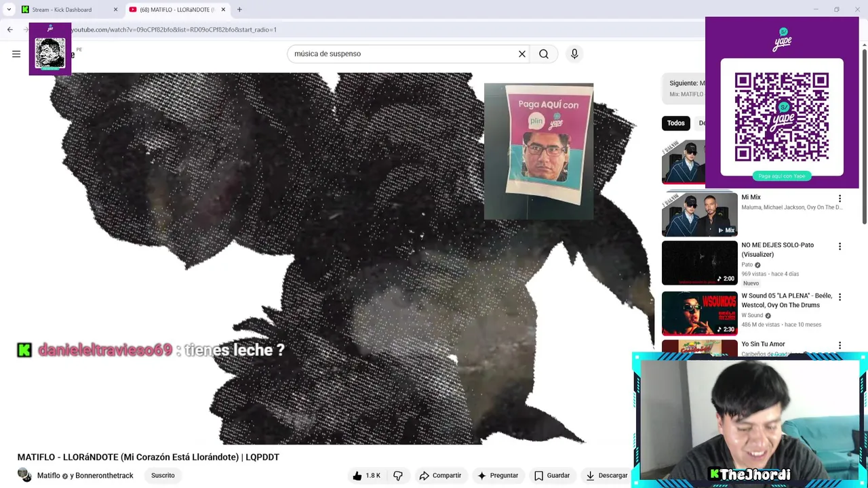This screenshot has height=488, width=868.
Task: Open the YouTube hamburger menu
Action: (x=16, y=54)
